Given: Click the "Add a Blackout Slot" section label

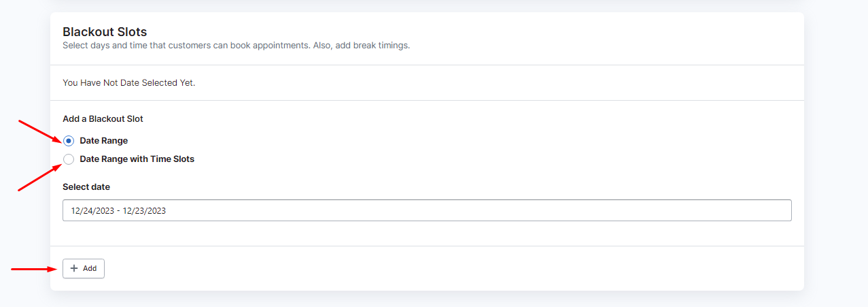Looking at the screenshot, I should point(103,118).
